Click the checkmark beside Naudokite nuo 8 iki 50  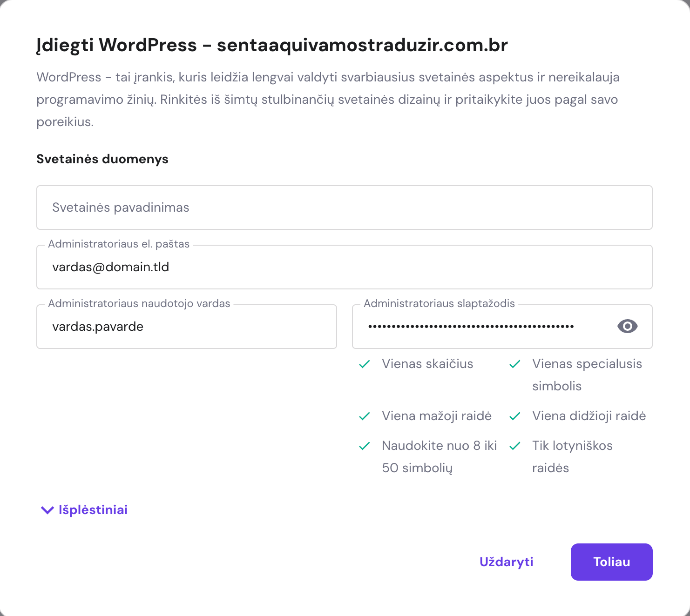click(365, 446)
